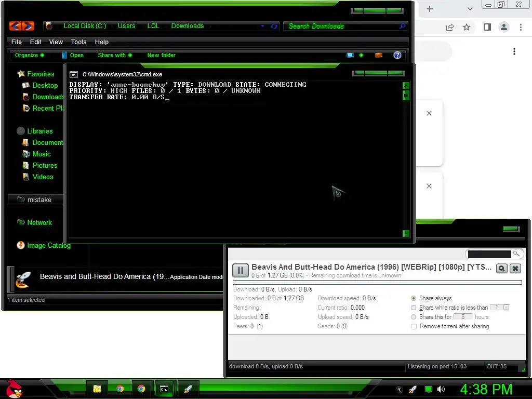Select Libraries in the navigation pane
Image resolution: width=532 pixels, height=399 pixels.
click(39, 131)
